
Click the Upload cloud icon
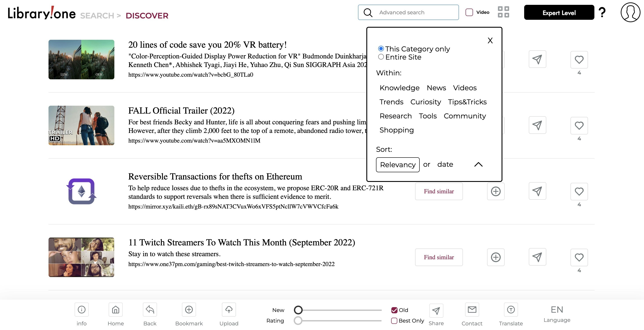coord(229,310)
